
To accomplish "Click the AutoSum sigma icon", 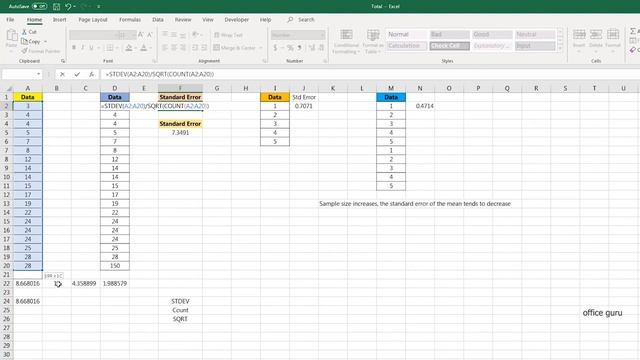I will point(633,31).
